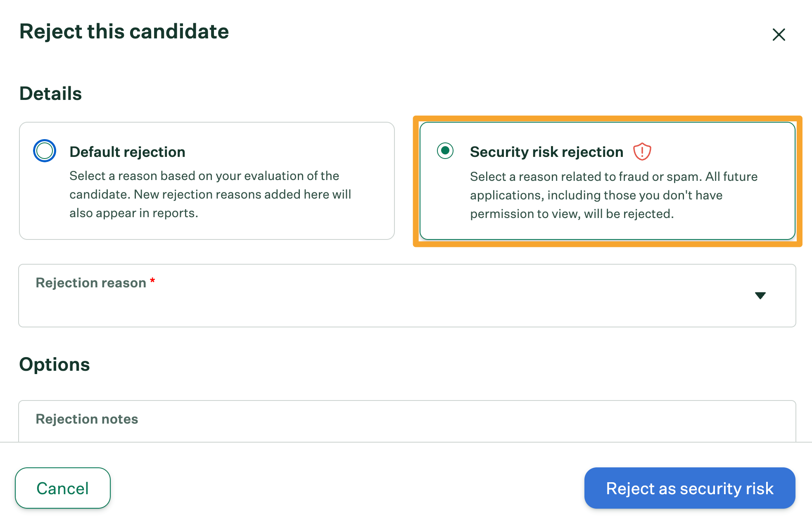Click the Rejection reason label
The width and height of the screenshot is (812, 526).
click(91, 283)
